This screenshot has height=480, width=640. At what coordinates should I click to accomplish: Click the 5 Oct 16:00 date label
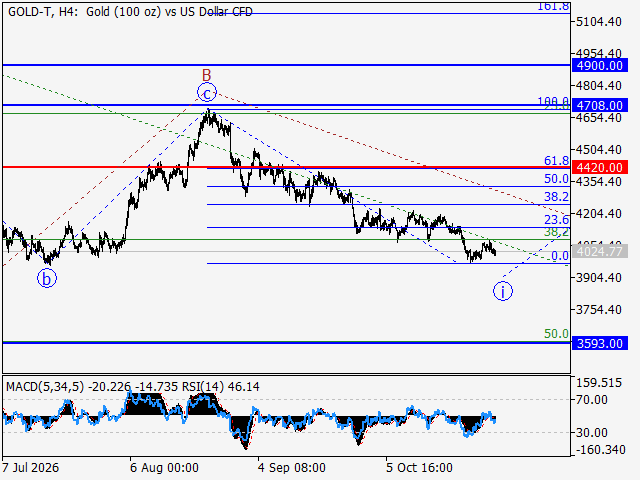[x=419, y=467]
